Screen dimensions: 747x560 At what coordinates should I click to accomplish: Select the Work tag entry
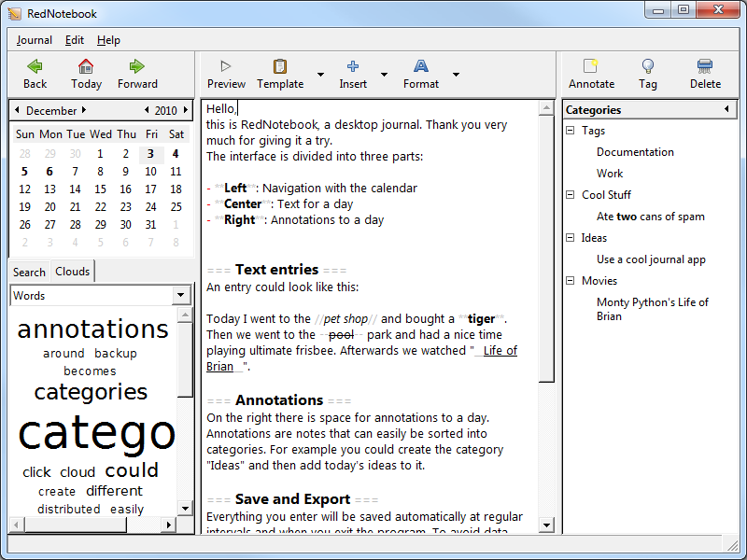tap(610, 174)
